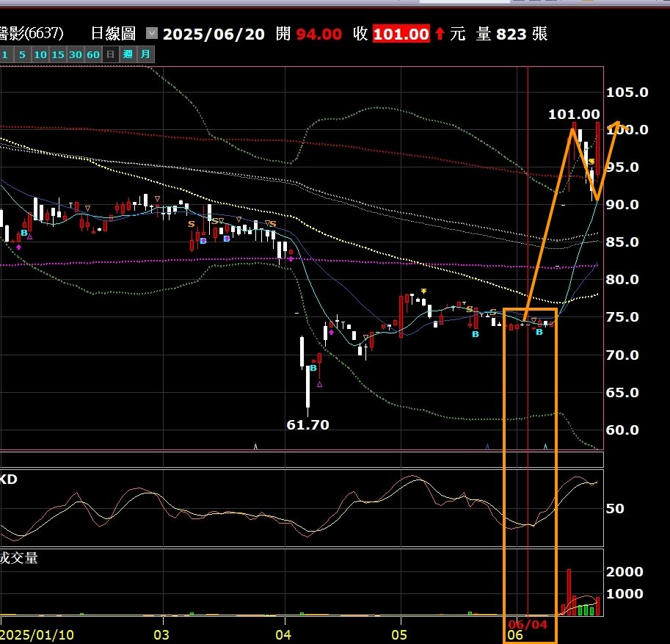
Task: Click the 03 month label on time axis
Action: click(x=161, y=635)
